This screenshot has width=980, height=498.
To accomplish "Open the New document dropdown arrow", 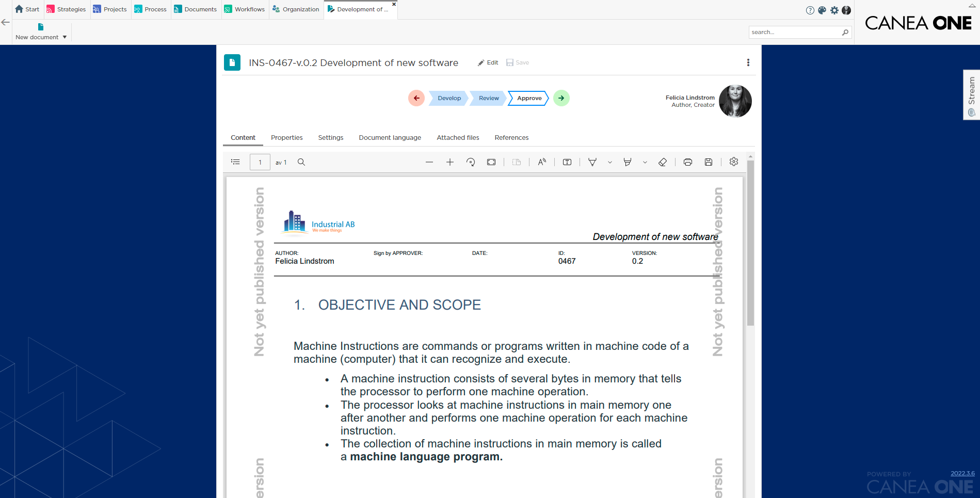I will pos(65,37).
